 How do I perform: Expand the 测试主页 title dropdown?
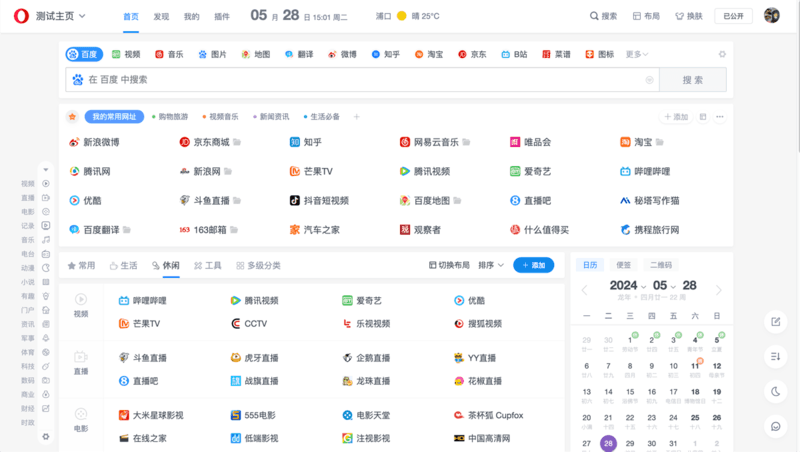click(82, 16)
